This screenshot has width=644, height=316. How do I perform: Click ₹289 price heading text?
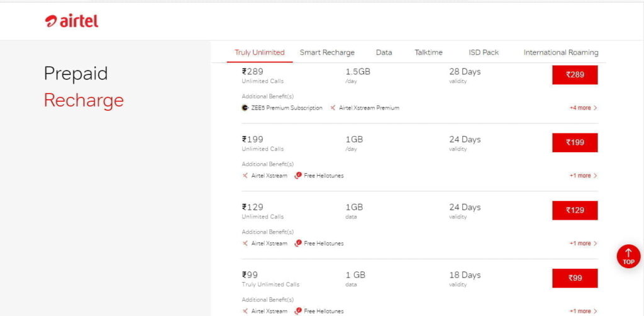[x=253, y=72]
